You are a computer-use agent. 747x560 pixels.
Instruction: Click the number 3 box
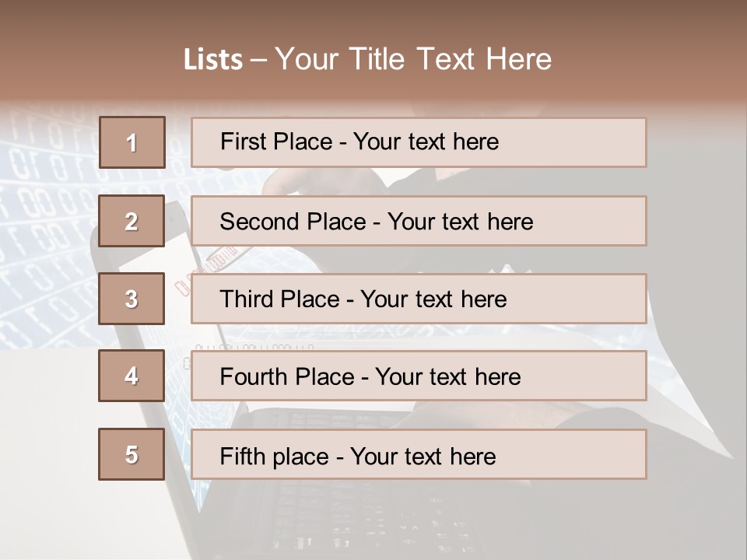tap(132, 299)
